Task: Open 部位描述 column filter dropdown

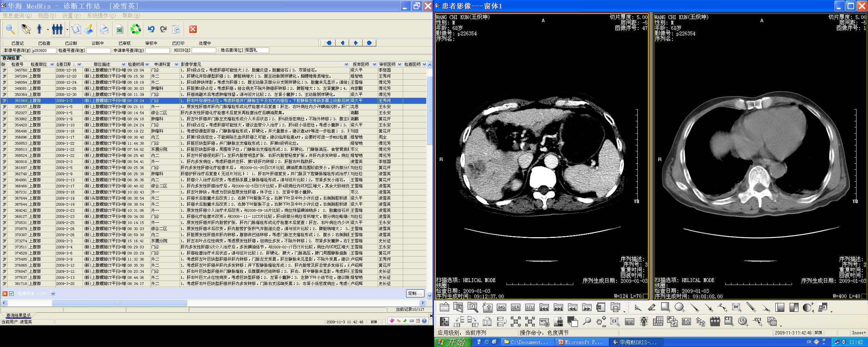Action: 123,64
